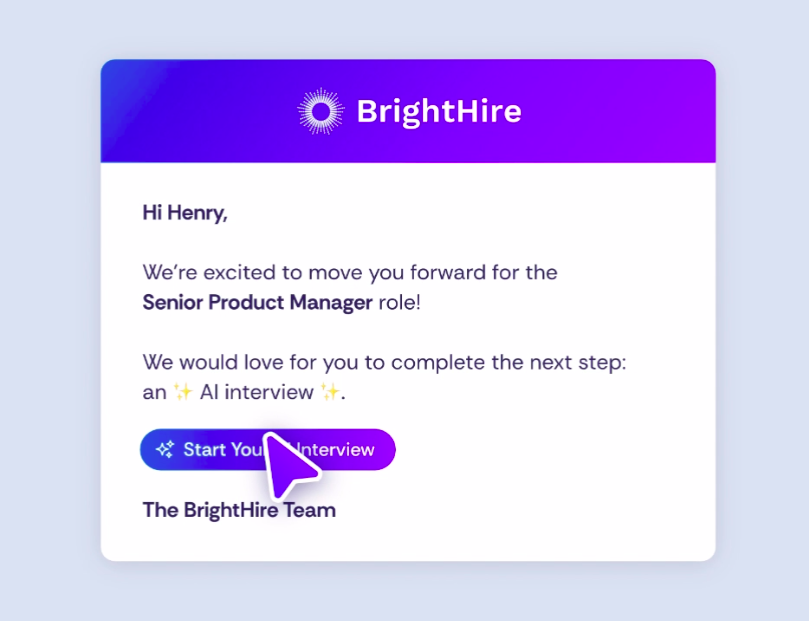The image size is (809, 621).
Task: Click the 'AI interview' phrase in the body
Action: pos(257,393)
